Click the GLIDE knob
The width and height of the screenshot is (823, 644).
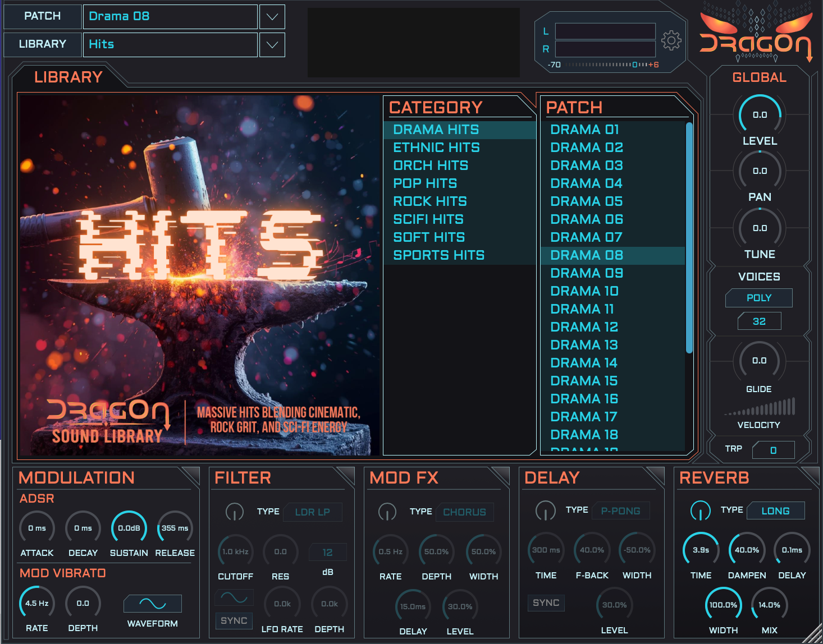coord(759,361)
